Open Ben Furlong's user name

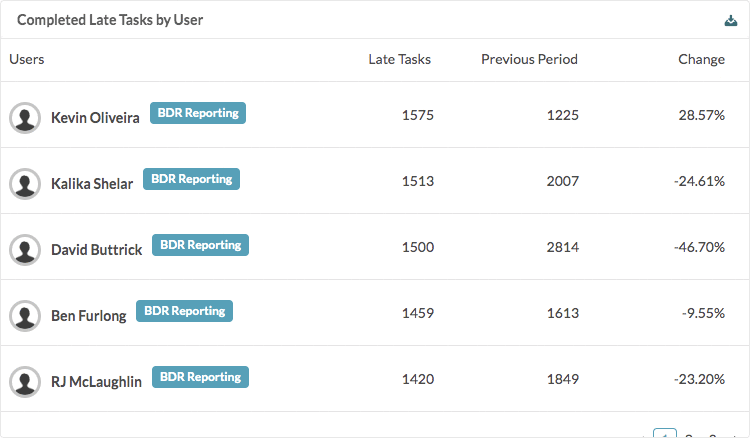88,316
